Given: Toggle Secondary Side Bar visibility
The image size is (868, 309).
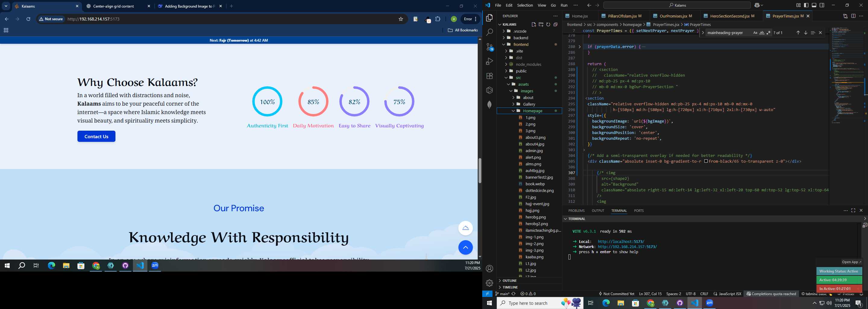Looking at the screenshot, I should click(822, 5).
